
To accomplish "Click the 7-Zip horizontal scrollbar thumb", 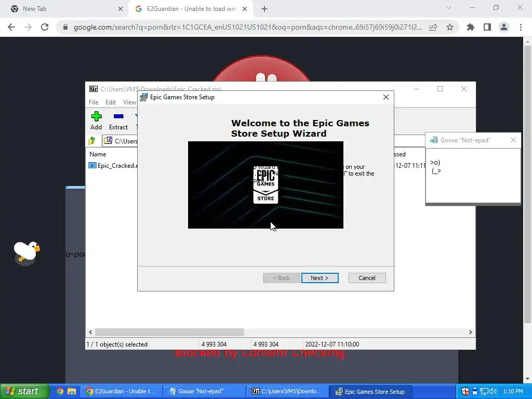I will click(169, 332).
